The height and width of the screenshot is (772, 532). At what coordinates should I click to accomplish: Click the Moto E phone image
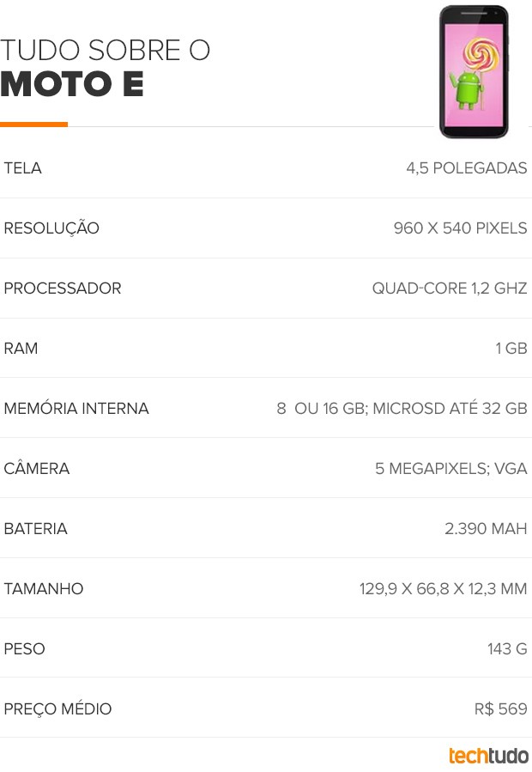pos(474,72)
